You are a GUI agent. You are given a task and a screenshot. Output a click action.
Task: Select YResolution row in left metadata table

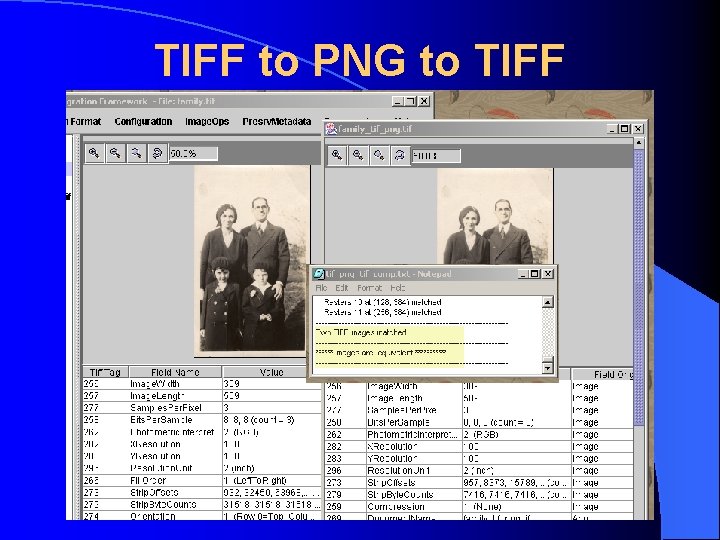coord(202,456)
